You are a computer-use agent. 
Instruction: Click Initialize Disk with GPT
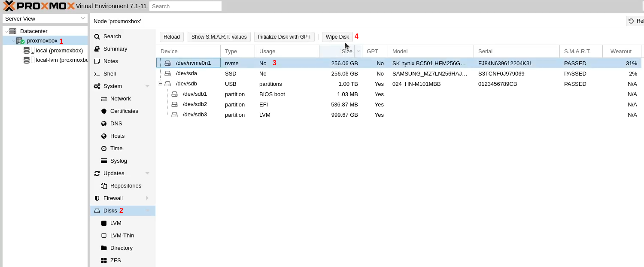pos(284,37)
